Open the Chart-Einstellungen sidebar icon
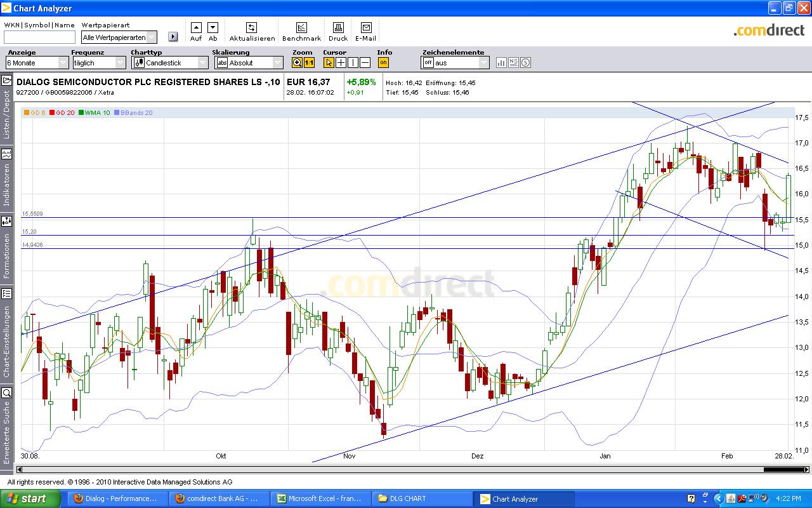 coord(7,293)
